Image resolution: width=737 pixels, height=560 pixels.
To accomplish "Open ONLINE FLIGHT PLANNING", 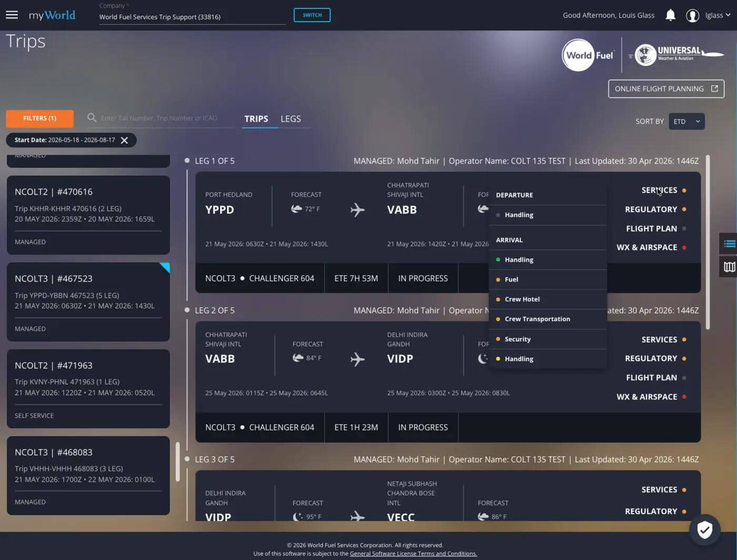I will (666, 89).
